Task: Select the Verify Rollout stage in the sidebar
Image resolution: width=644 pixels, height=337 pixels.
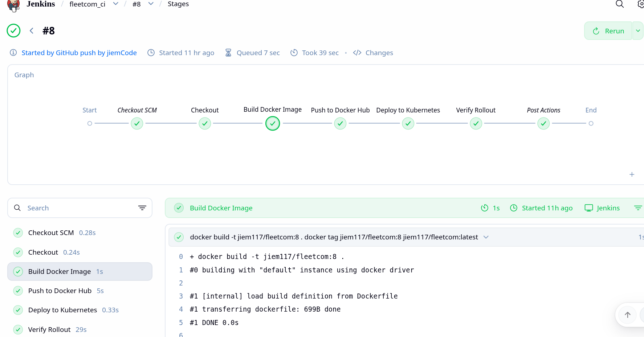Action: tap(49, 329)
